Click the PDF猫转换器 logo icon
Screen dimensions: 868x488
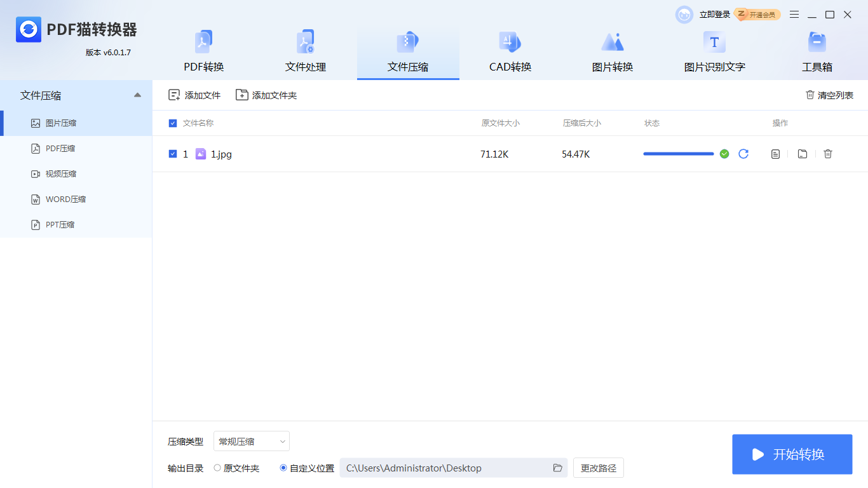pyautogui.click(x=29, y=29)
